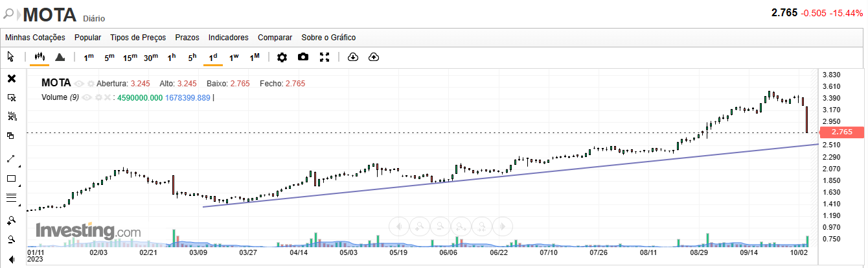The image size is (868, 268).
Task: Open chart settings gear
Action: (282, 57)
